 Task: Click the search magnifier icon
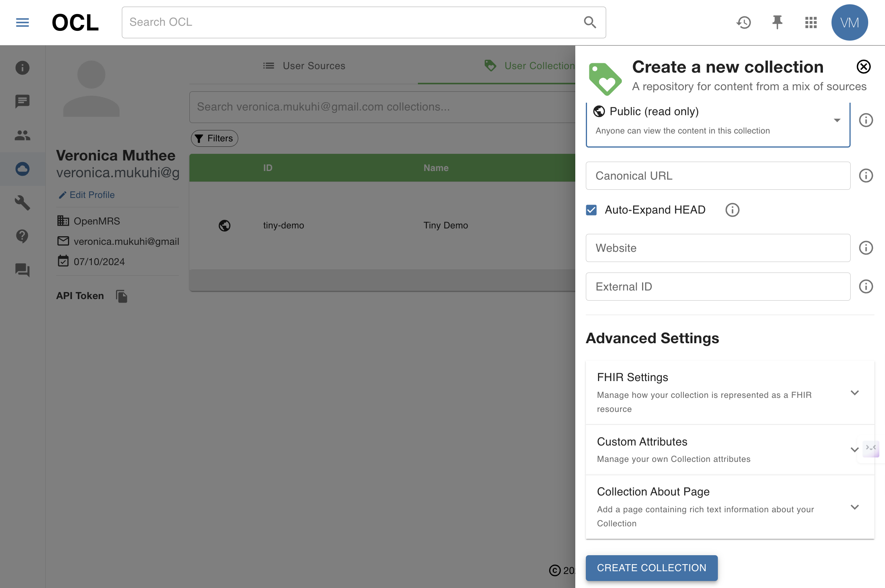pos(590,23)
